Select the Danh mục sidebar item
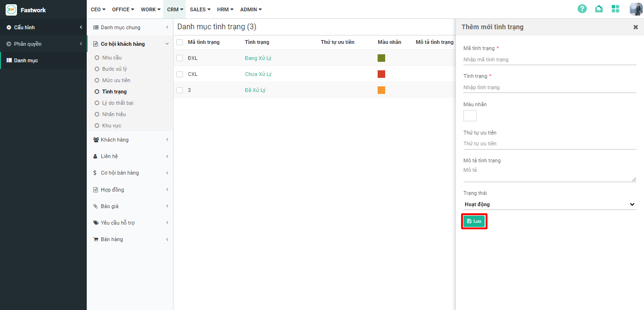 click(x=25, y=60)
